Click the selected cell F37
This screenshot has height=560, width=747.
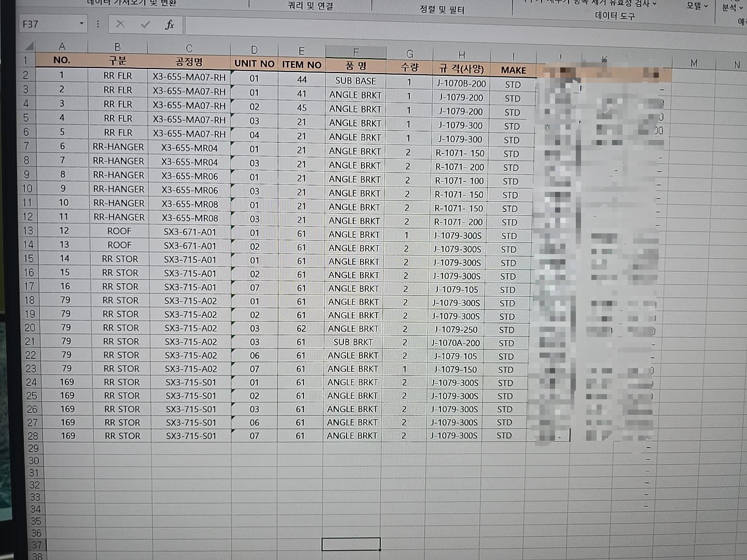pyautogui.click(x=351, y=544)
